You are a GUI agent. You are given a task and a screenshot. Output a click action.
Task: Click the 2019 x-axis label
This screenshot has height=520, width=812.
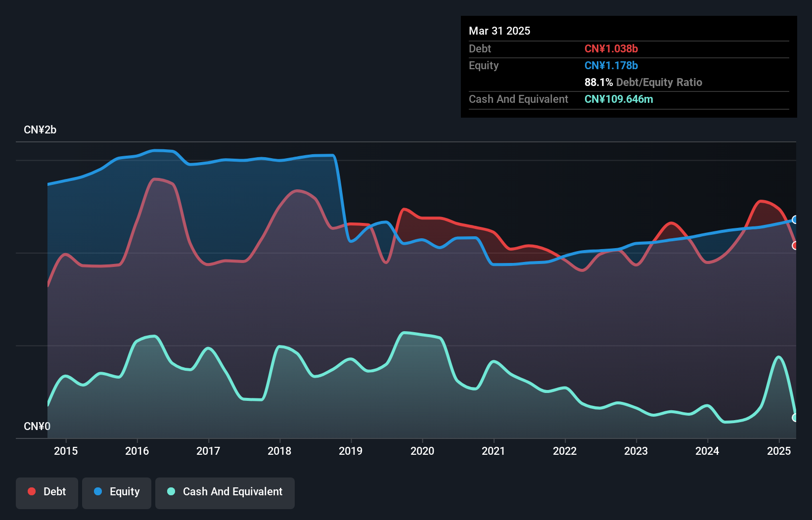[351, 451]
